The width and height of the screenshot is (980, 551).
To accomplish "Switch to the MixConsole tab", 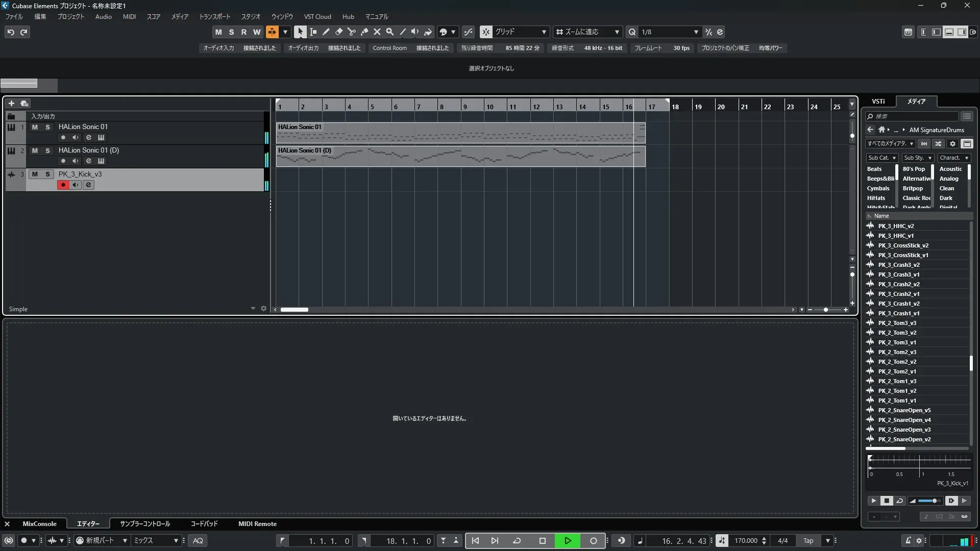I will point(39,523).
